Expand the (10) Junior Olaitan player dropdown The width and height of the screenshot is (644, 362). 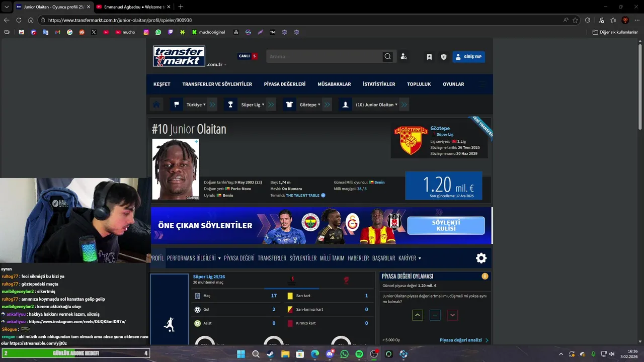click(x=377, y=105)
